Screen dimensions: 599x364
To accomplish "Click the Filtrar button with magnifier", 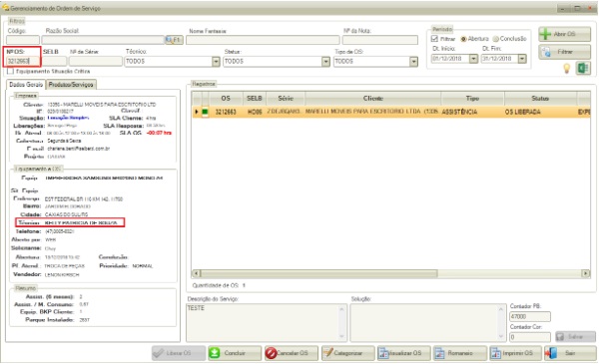I will 564,52.
